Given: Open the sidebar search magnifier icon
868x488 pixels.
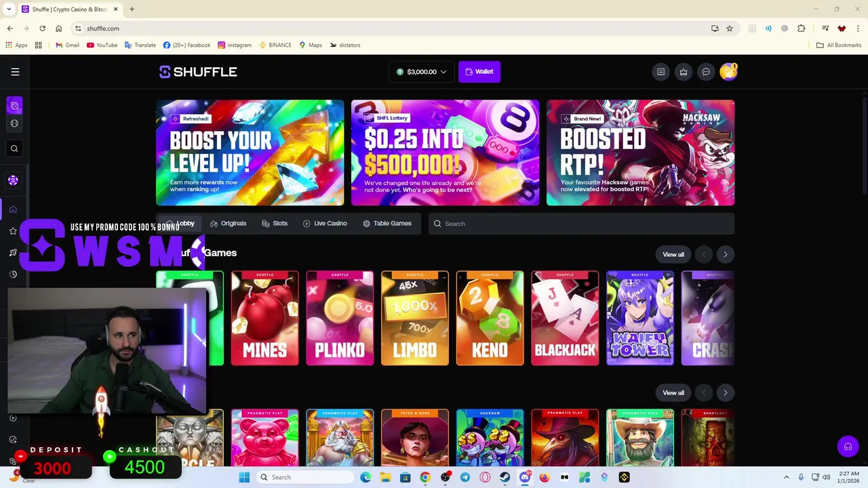Looking at the screenshot, I should tap(14, 148).
